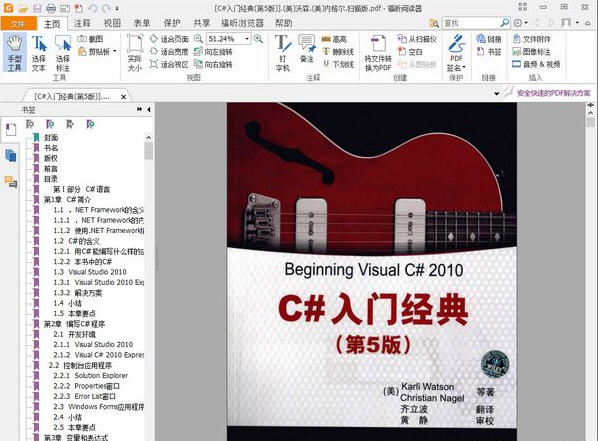Click the zoom in magnifier
Image resolution: width=598 pixels, height=441 pixels.
click(x=259, y=39)
